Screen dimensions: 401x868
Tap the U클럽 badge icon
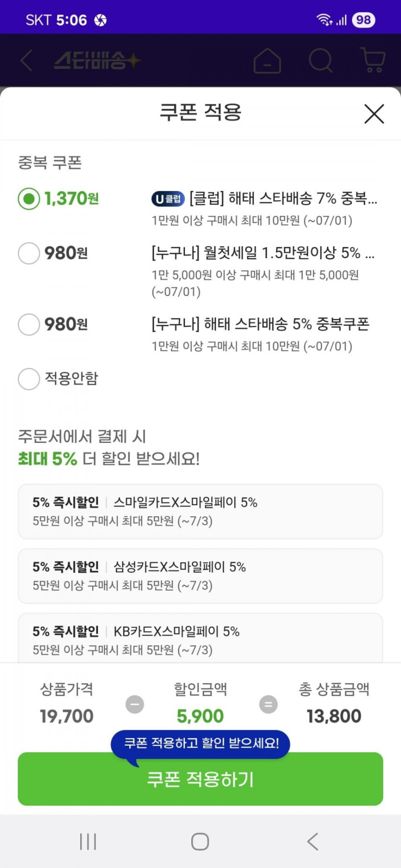point(168,199)
